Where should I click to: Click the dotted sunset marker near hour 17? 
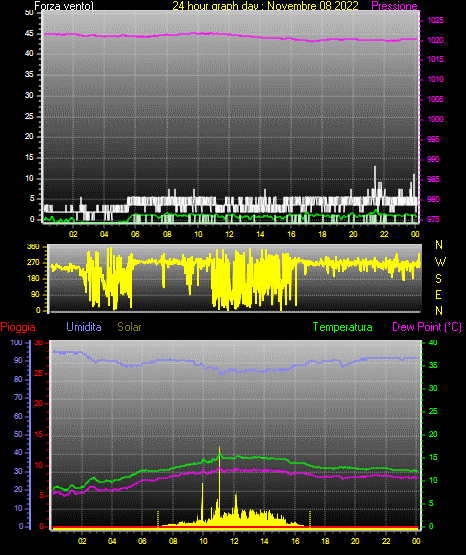pyautogui.click(x=310, y=519)
